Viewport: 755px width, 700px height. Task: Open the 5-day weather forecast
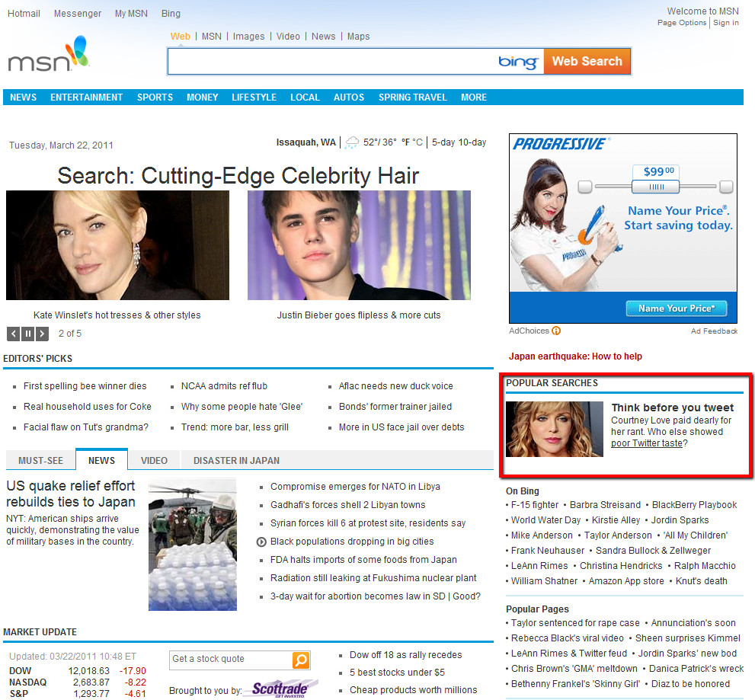[443, 142]
